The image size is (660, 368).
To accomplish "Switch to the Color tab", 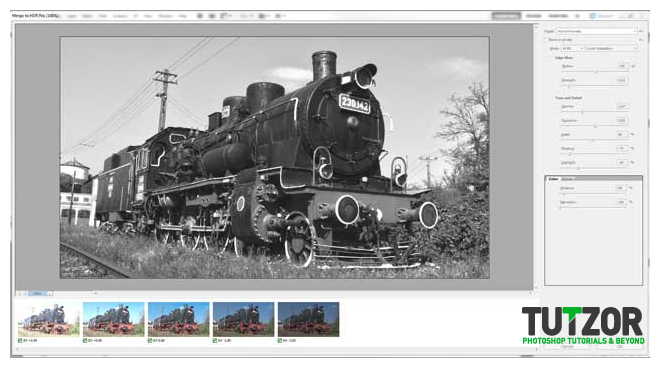I will pos(553,179).
